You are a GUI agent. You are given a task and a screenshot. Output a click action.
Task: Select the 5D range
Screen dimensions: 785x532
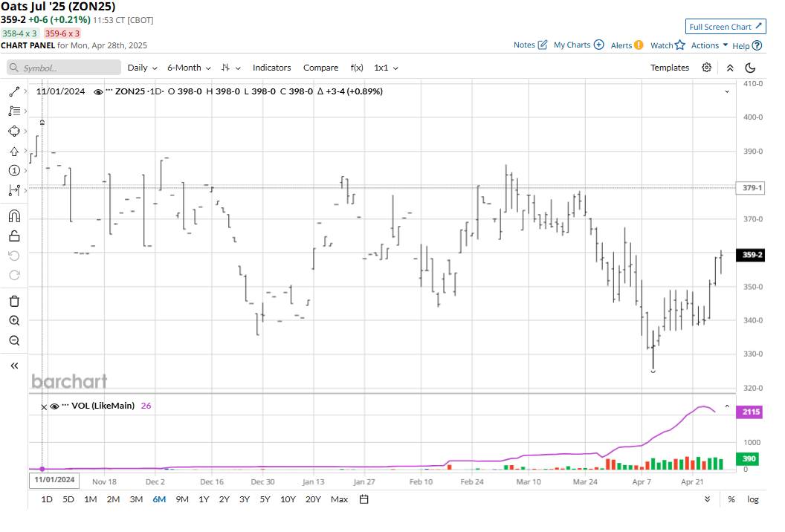point(68,499)
